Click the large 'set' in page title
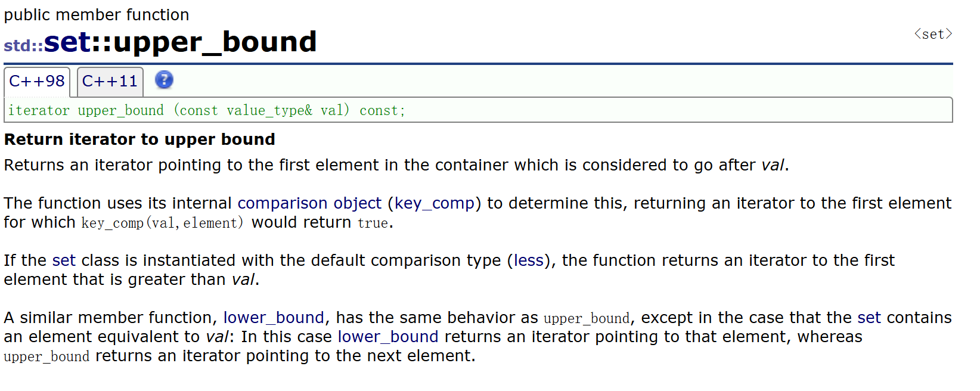The image size is (980, 391). pos(67,42)
